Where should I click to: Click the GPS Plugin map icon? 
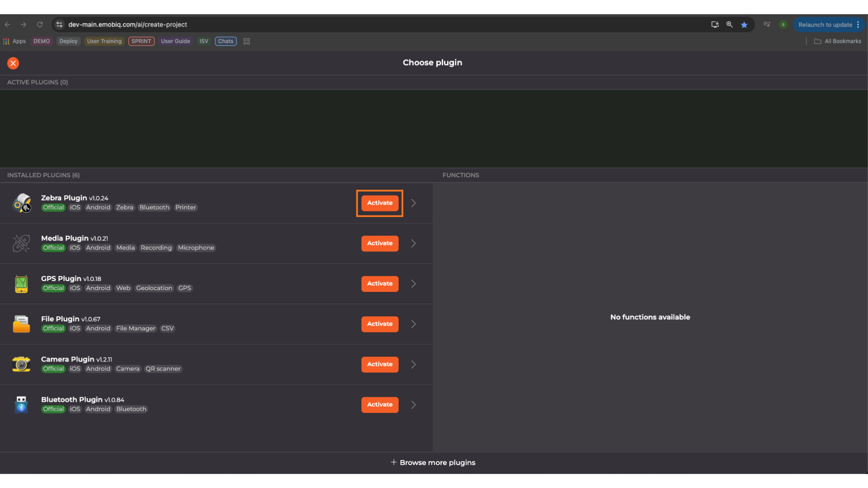click(x=21, y=284)
